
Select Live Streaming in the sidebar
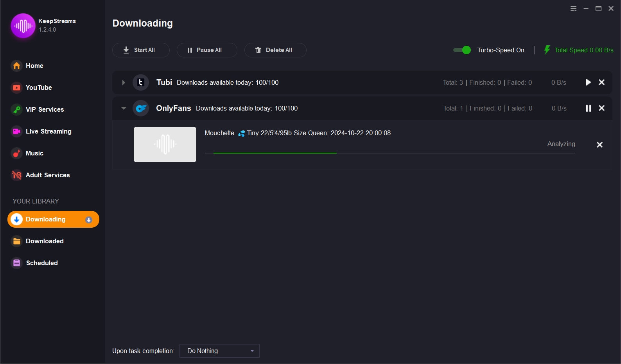pos(48,131)
